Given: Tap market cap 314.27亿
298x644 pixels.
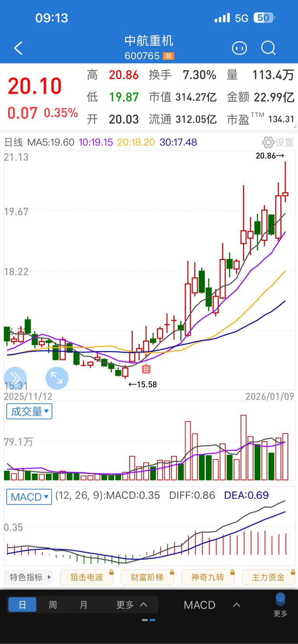Looking at the screenshot, I should [196, 97].
